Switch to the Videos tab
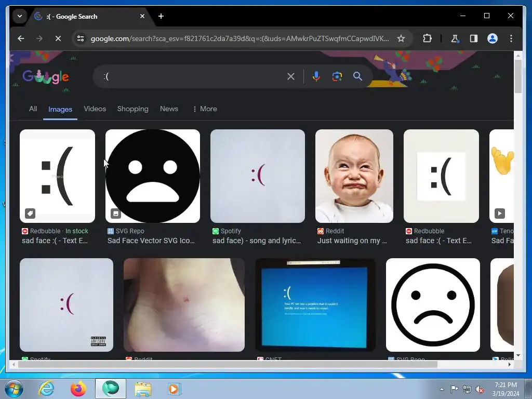 pyautogui.click(x=95, y=109)
